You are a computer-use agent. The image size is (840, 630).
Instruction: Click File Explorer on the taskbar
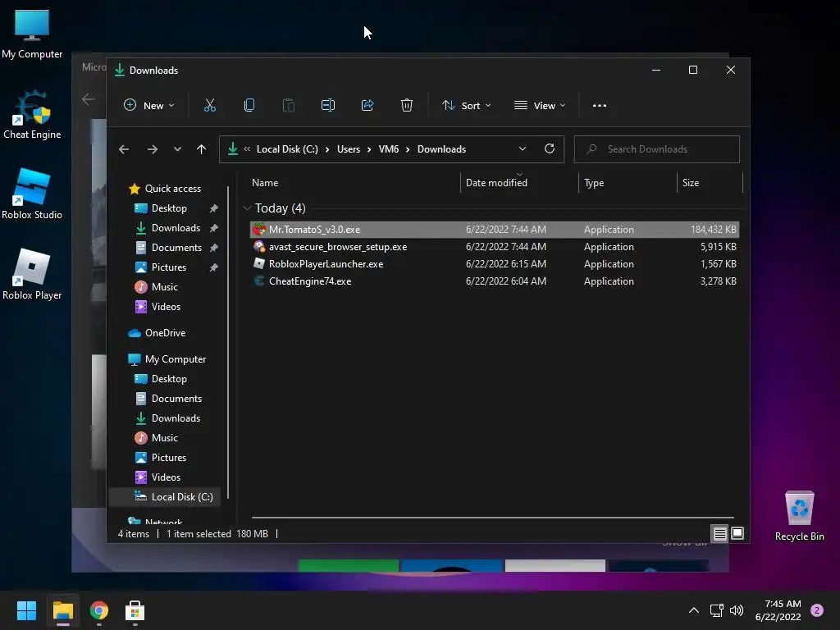(x=62, y=610)
